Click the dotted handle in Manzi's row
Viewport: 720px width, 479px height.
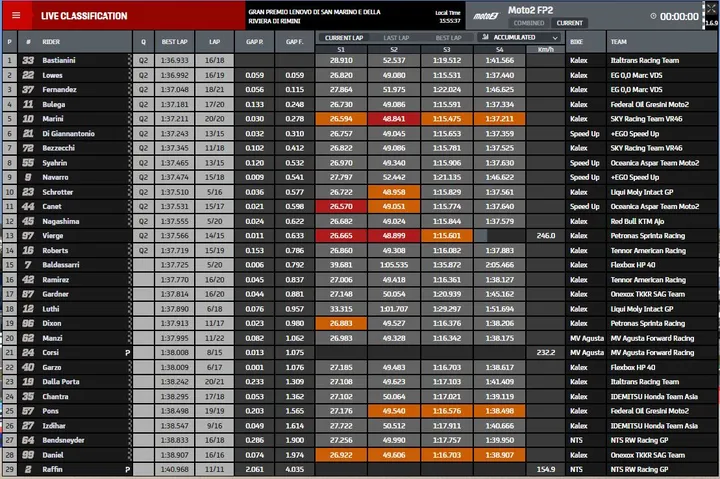[x=129, y=338]
